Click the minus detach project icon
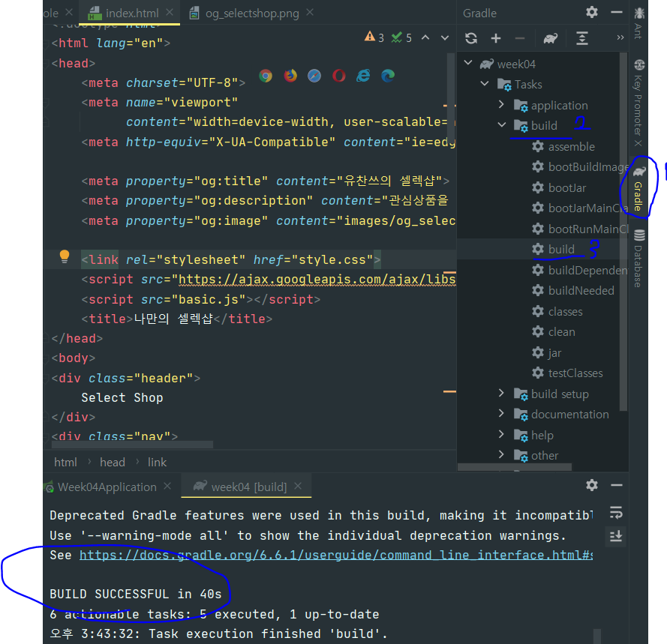The height and width of the screenshot is (644, 667). [x=520, y=38]
